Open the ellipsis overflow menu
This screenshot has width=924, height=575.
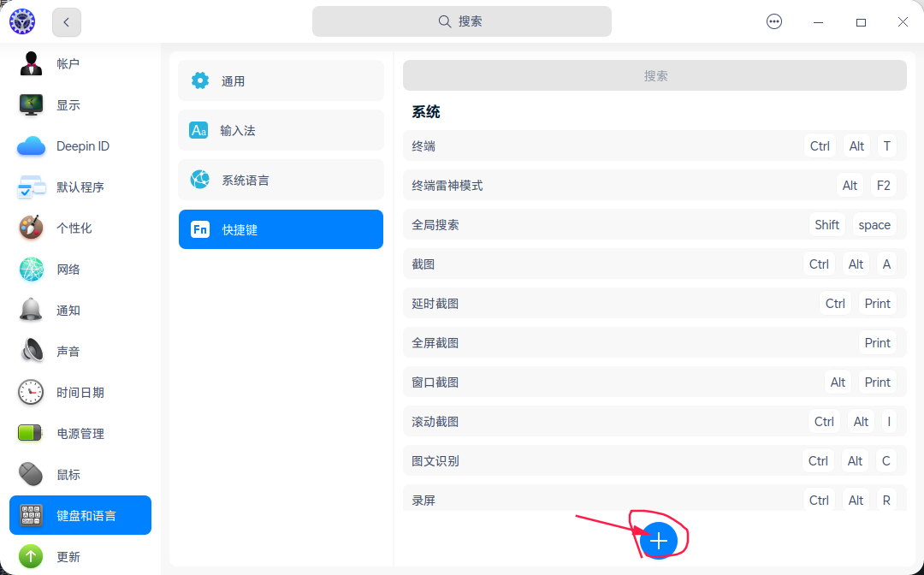click(774, 21)
